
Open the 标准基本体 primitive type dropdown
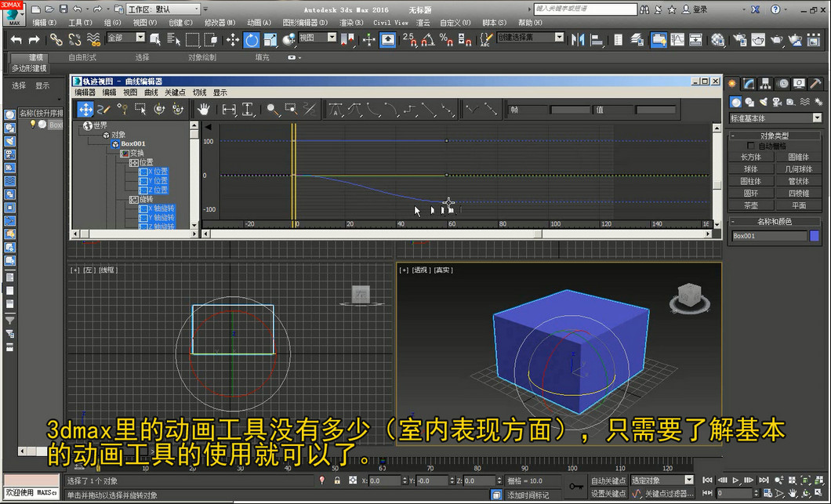coord(775,118)
